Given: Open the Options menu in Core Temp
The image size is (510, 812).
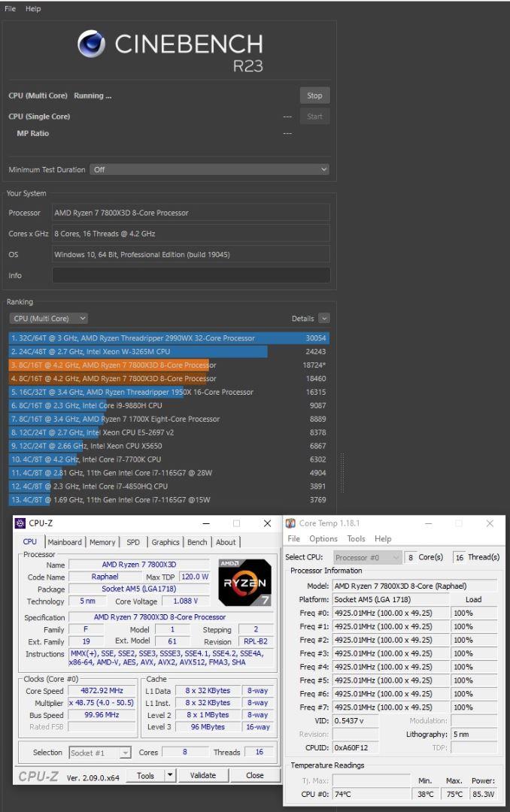Looking at the screenshot, I should tap(323, 538).
